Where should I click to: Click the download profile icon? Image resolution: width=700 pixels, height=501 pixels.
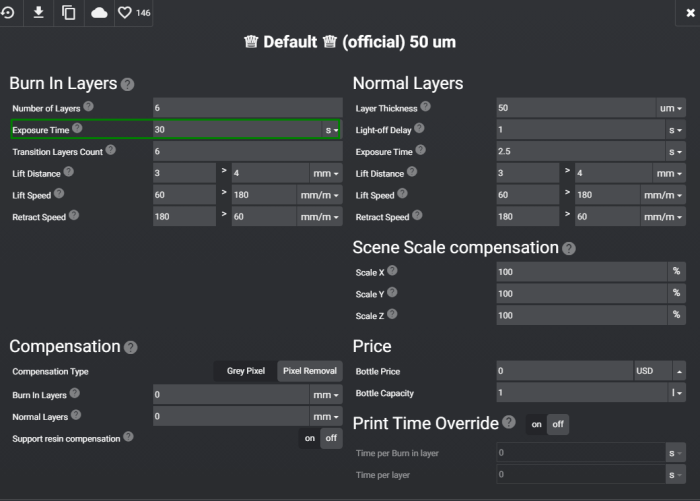[x=39, y=13]
